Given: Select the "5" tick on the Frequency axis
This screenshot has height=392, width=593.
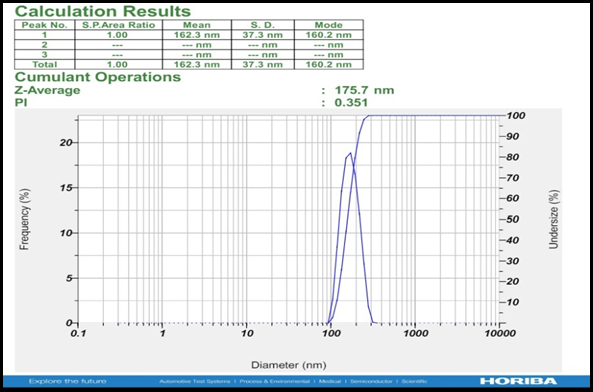Looking at the screenshot, I should coord(68,278).
